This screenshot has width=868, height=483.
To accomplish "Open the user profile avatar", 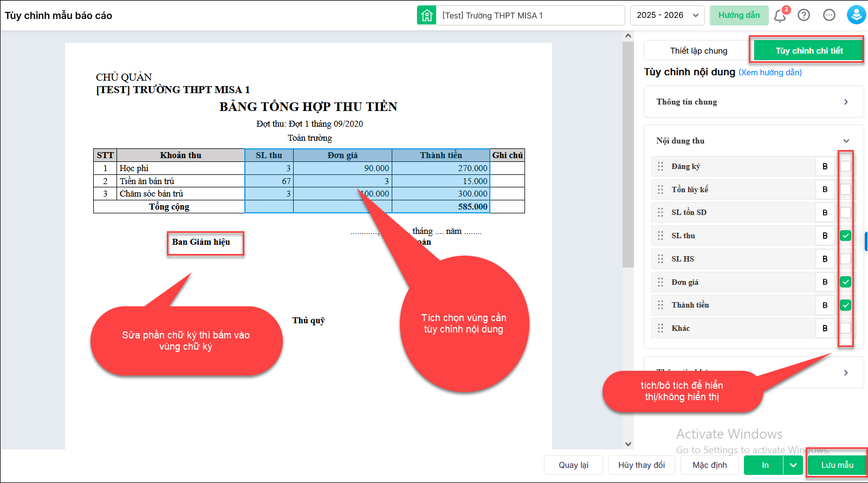I will coord(856,15).
